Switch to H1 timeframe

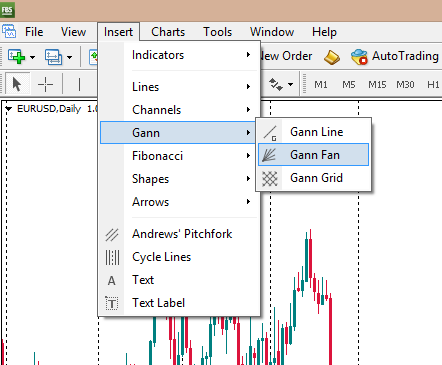click(x=433, y=85)
